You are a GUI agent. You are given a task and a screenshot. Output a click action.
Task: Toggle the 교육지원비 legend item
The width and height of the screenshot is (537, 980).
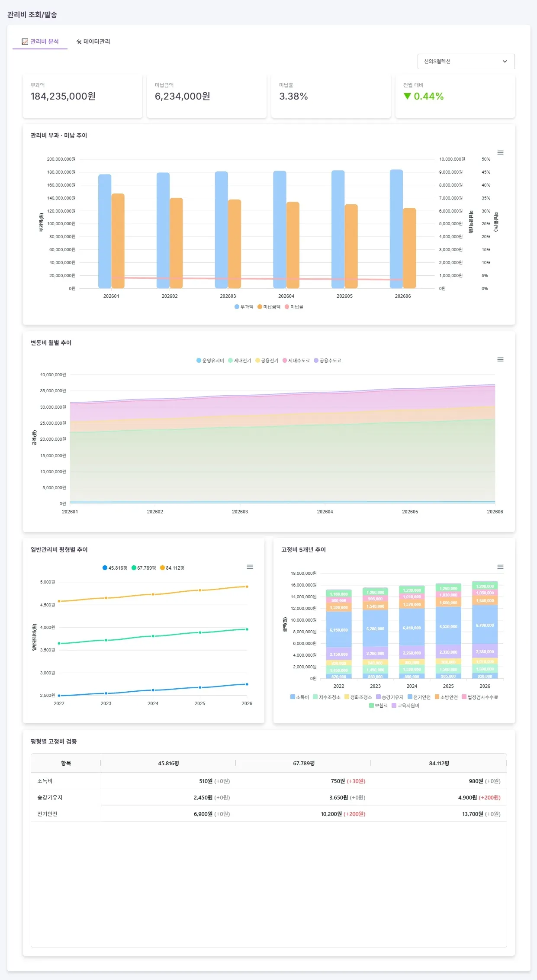406,706
